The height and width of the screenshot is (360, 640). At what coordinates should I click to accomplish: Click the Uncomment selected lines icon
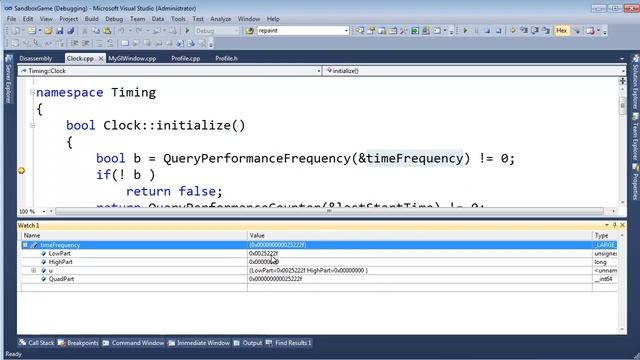coord(110,43)
